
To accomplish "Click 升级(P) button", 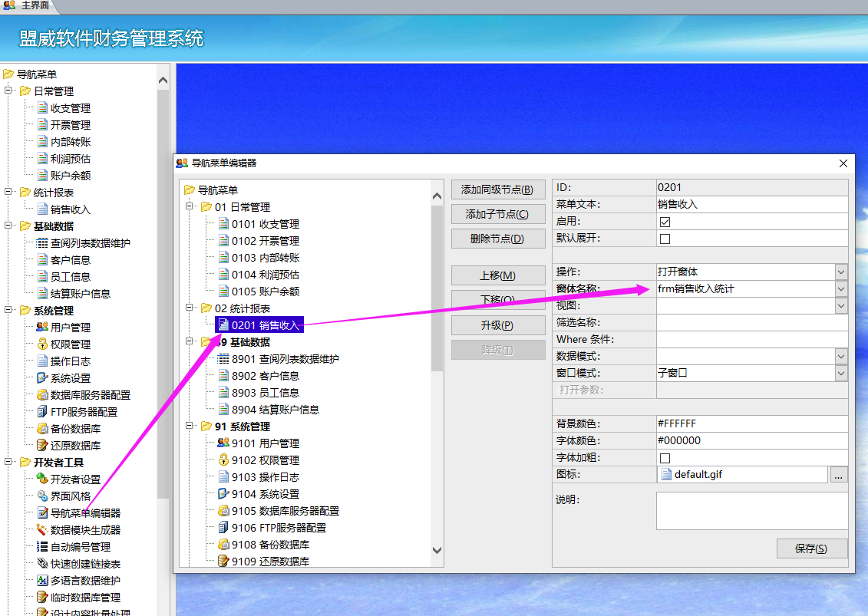I will click(497, 325).
